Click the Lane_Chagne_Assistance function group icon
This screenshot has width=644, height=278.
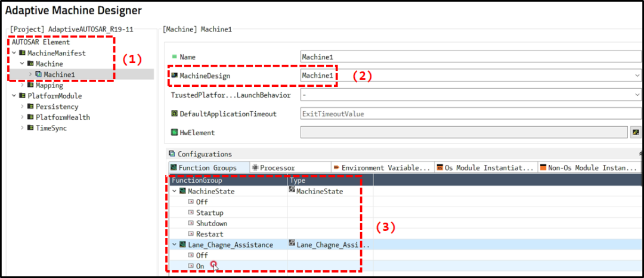[x=183, y=245]
